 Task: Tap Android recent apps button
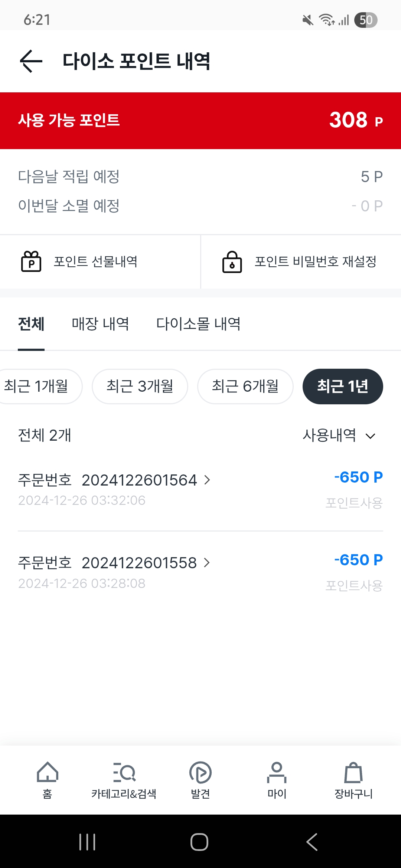[x=88, y=842]
